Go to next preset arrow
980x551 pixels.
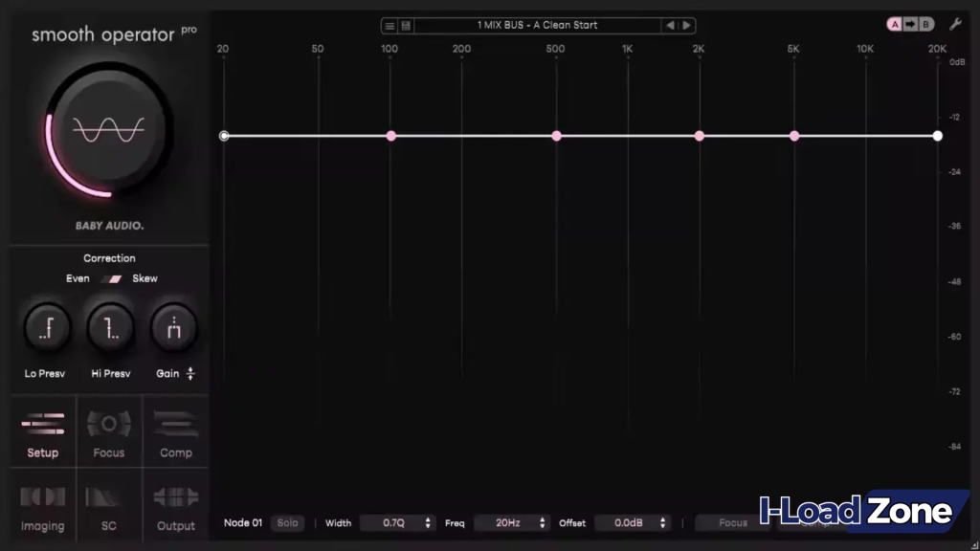[x=686, y=26]
